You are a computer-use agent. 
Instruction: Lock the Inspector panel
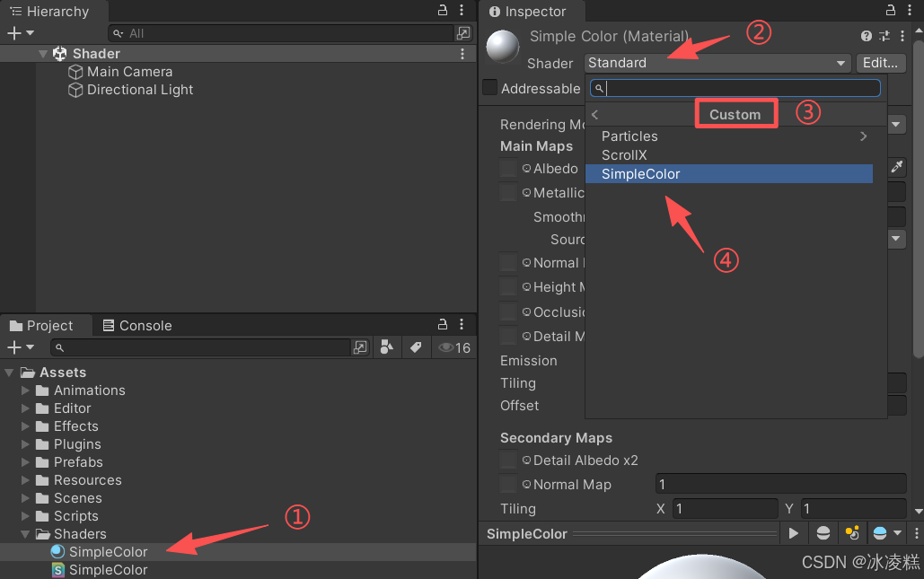click(x=891, y=10)
